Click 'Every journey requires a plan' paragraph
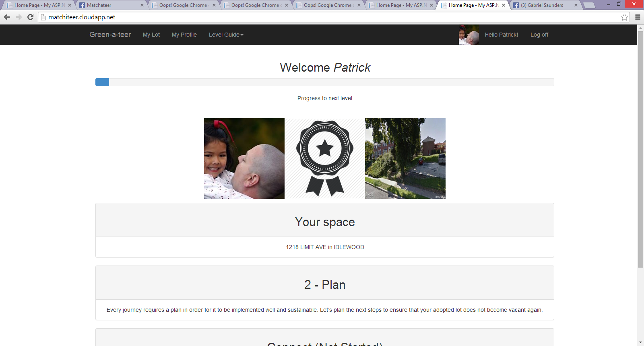The image size is (644, 346). pos(325,310)
